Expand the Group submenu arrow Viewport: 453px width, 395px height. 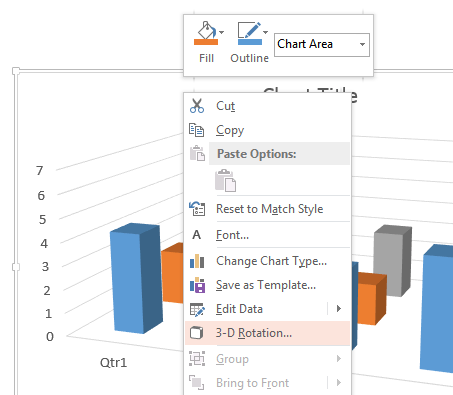pyautogui.click(x=339, y=359)
